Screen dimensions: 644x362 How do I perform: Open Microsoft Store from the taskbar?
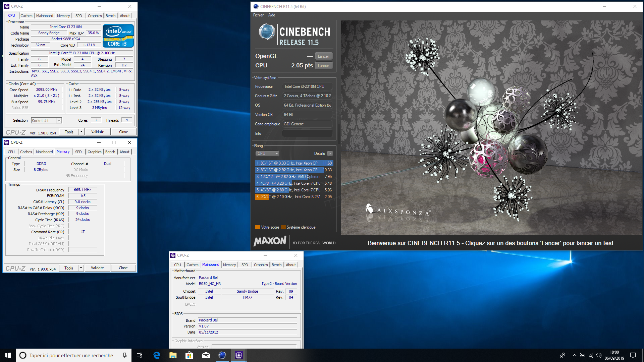[190, 355]
